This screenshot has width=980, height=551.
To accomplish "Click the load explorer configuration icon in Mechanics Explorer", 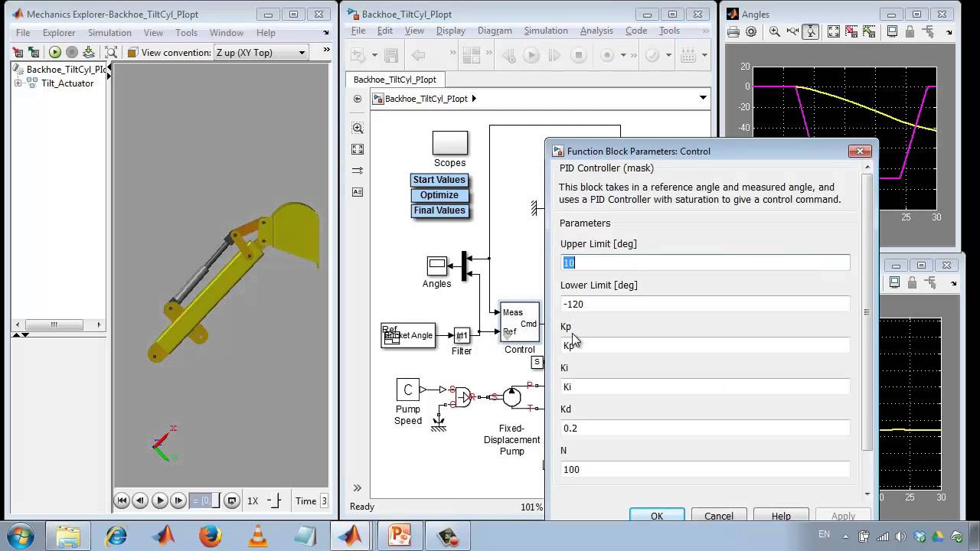I will coord(34,52).
